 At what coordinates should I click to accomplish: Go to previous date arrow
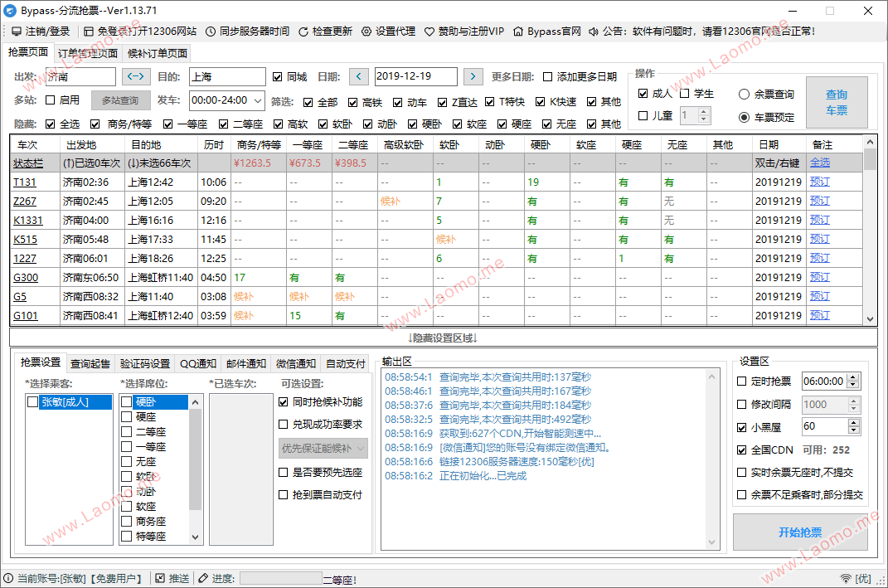coord(358,76)
